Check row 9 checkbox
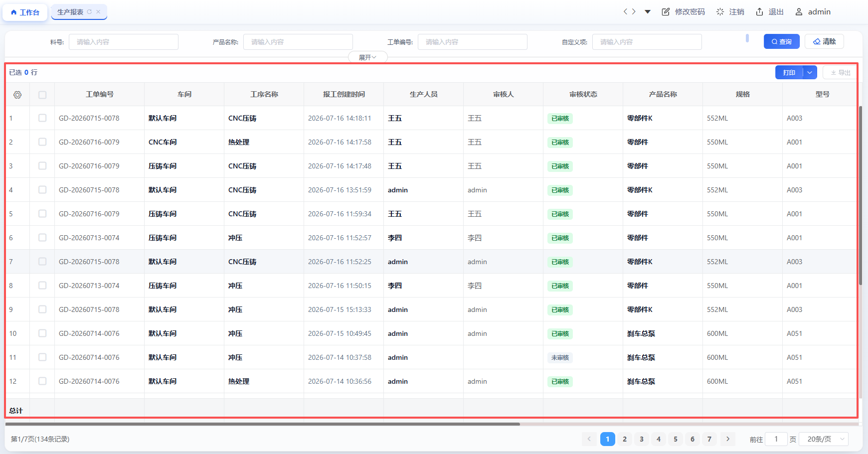Viewport: 868px width, 454px height. (42, 309)
